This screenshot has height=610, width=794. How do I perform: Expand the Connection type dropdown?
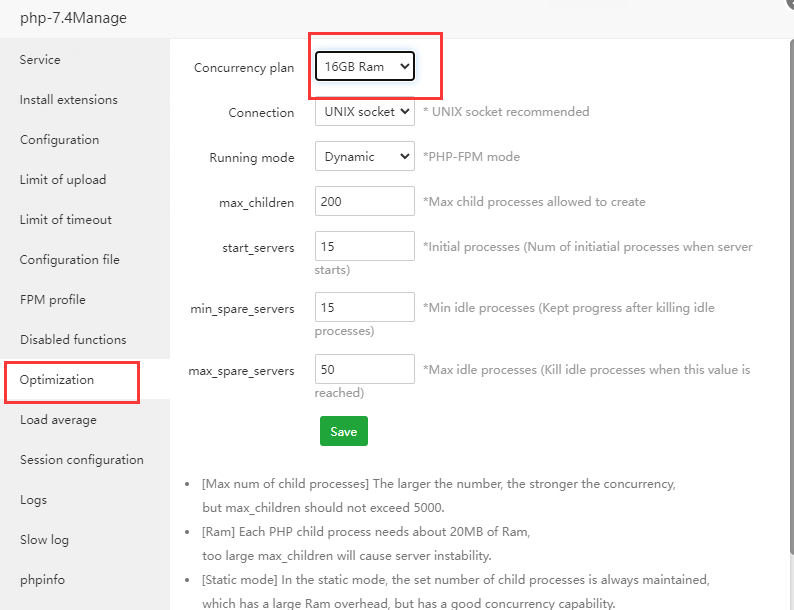pyautogui.click(x=364, y=112)
